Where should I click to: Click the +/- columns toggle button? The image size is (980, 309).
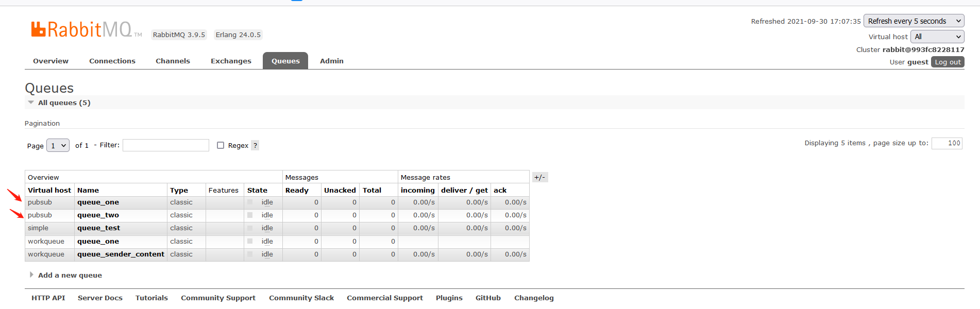click(x=539, y=177)
